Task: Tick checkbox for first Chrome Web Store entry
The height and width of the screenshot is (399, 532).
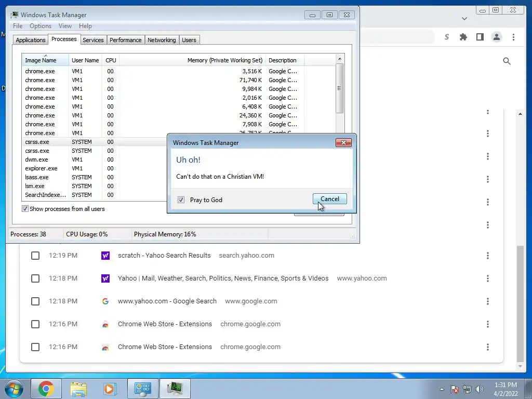Action: point(35,324)
